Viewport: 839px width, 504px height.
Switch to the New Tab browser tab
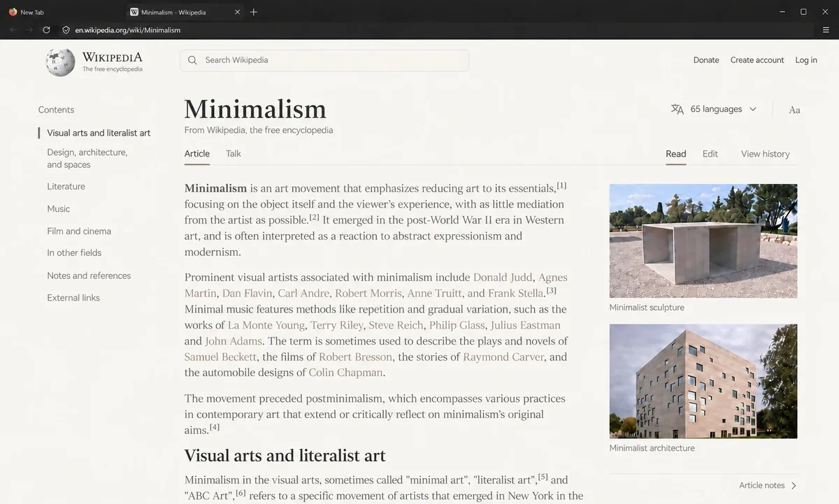click(63, 12)
